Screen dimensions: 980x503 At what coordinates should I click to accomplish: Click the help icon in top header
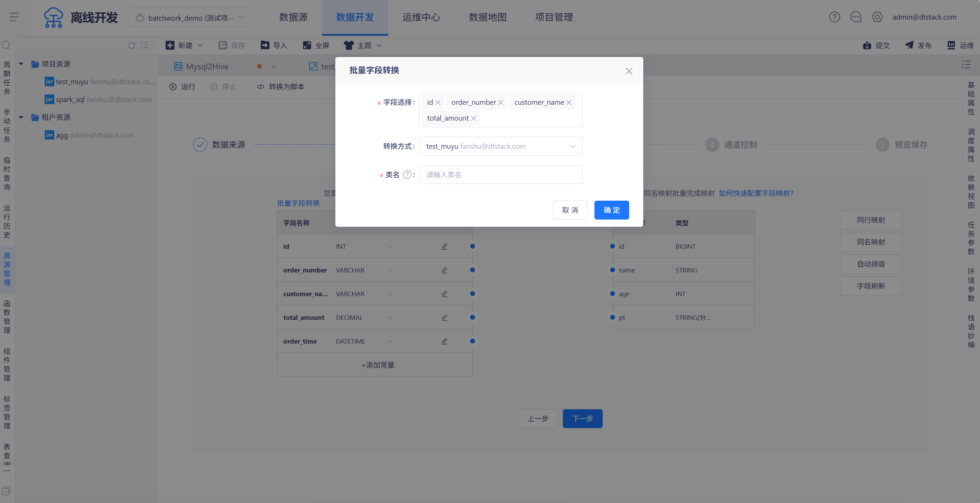click(x=834, y=17)
